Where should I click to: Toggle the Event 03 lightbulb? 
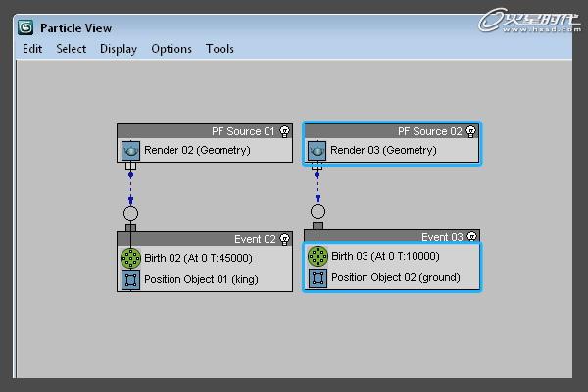coord(471,237)
